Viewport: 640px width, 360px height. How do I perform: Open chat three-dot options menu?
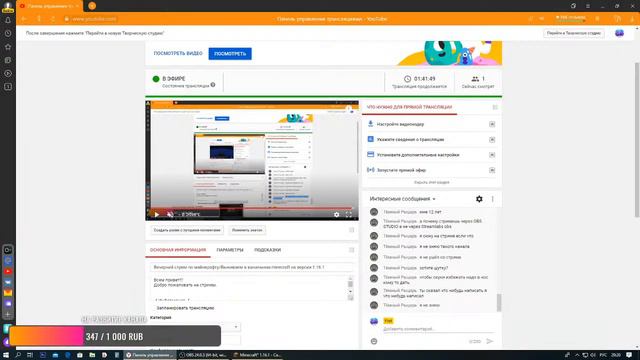pyautogui.click(x=493, y=199)
